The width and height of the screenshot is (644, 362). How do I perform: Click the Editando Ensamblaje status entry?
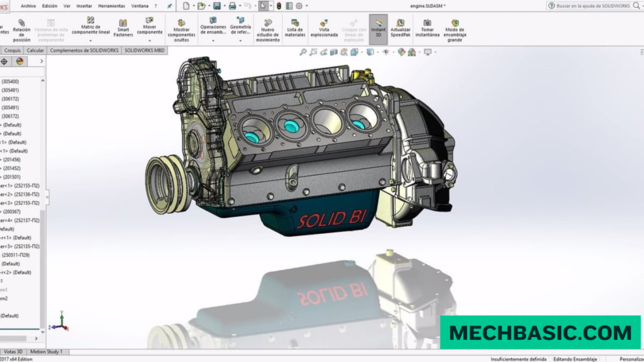pos(575,359)
